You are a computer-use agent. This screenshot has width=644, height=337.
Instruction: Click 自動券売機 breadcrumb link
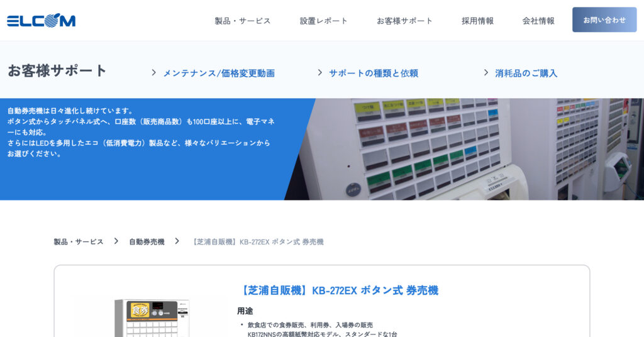(x=147, y=241)
